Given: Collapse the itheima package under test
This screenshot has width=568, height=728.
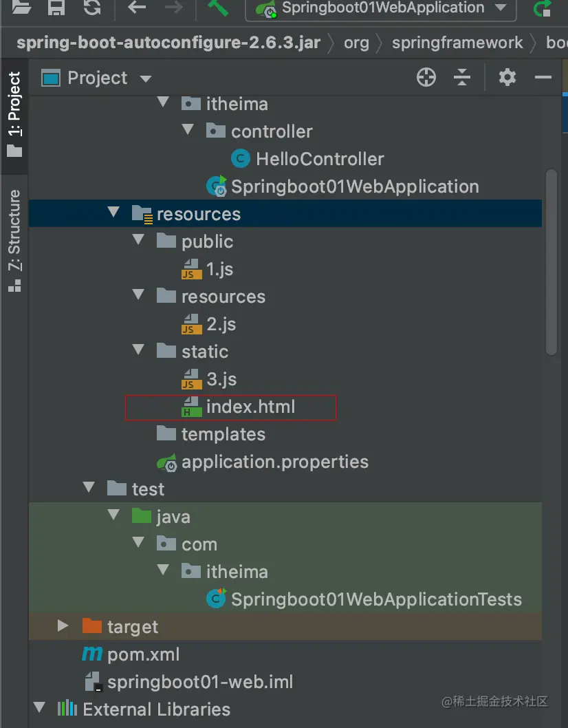Looking at the screenshot, I should (x=163, y=570).
